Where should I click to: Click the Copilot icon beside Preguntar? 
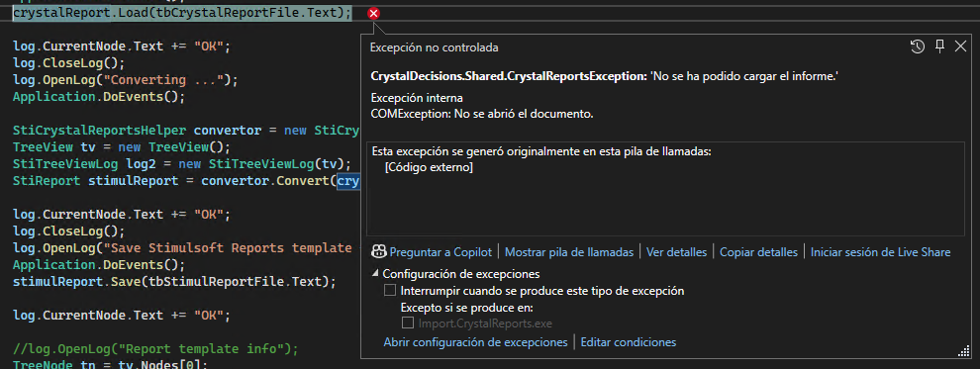[378, 252]
